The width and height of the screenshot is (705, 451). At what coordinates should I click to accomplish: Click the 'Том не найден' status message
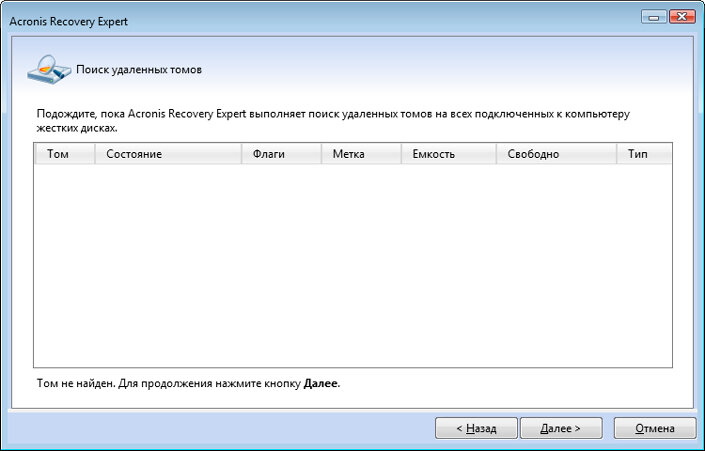pos(188,384)
